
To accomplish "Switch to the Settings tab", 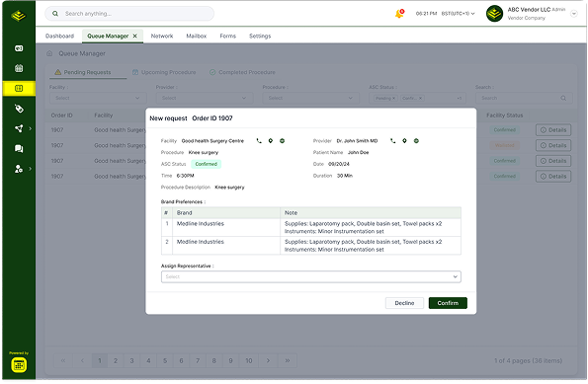I will point(260,36).
